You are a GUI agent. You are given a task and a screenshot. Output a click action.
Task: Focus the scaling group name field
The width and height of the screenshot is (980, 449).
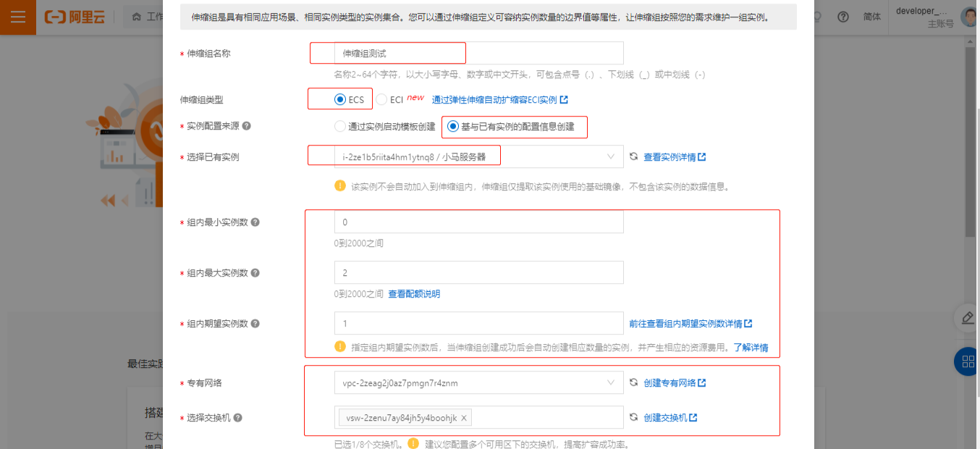click(x=478, y=53)
